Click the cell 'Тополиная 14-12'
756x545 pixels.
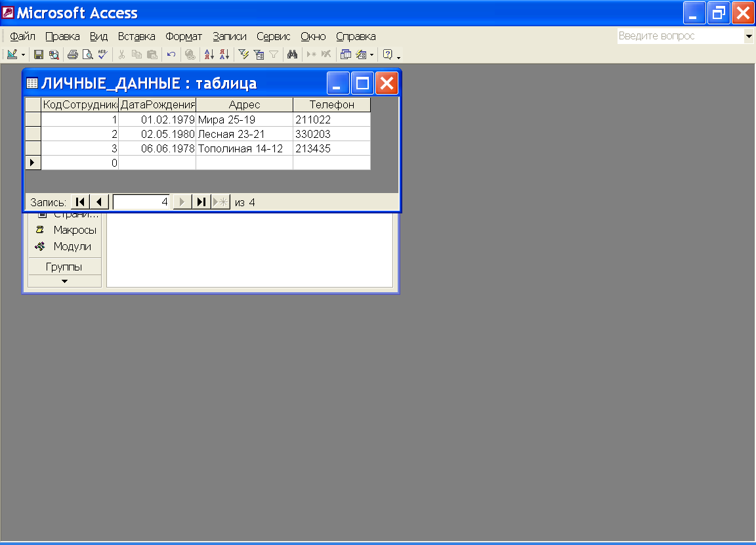[x=244, y=148]
